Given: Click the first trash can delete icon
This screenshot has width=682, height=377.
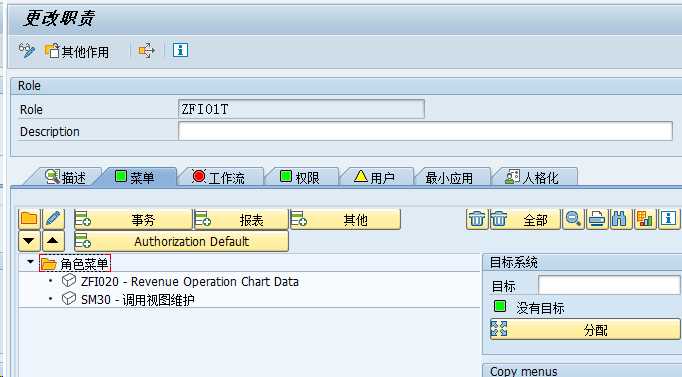Looking at the screenshot, I should pyautogui.click(x=477, y=219).
